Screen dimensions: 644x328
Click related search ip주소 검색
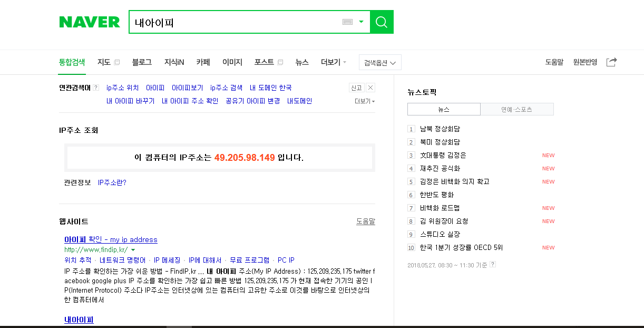[x=227, y=88]
